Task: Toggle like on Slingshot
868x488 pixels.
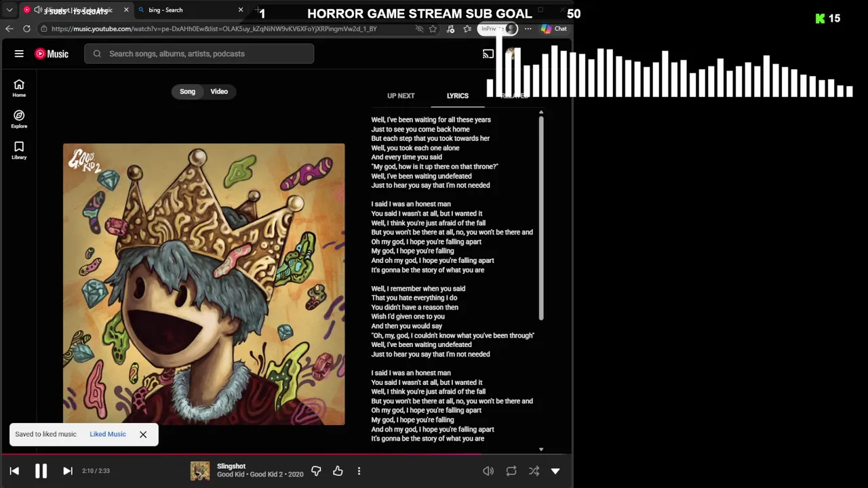Action: (x=338, y=470)
